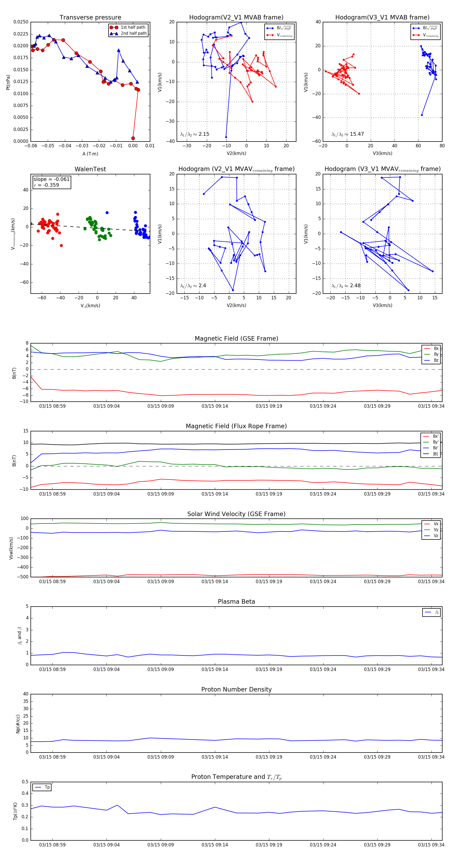473x868 pixels.
Task: Click the 'Vx' legend entry
Action: tap(431, 524)
